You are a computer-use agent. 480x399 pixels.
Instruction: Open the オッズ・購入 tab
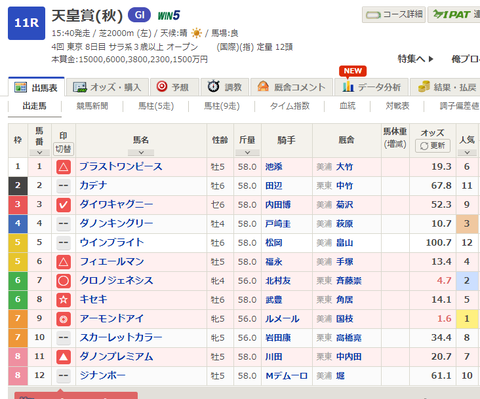(x=107, y=87)
